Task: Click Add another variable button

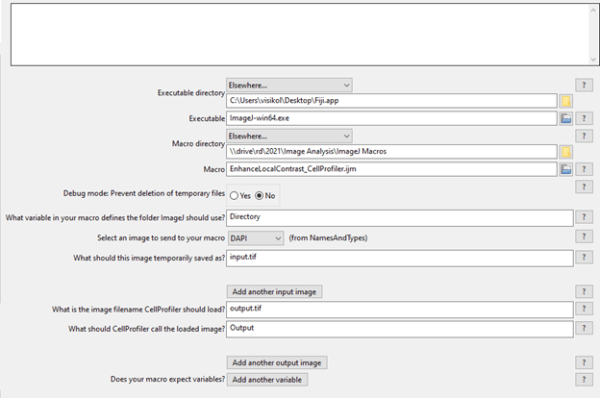Action: tap(267, 380)
